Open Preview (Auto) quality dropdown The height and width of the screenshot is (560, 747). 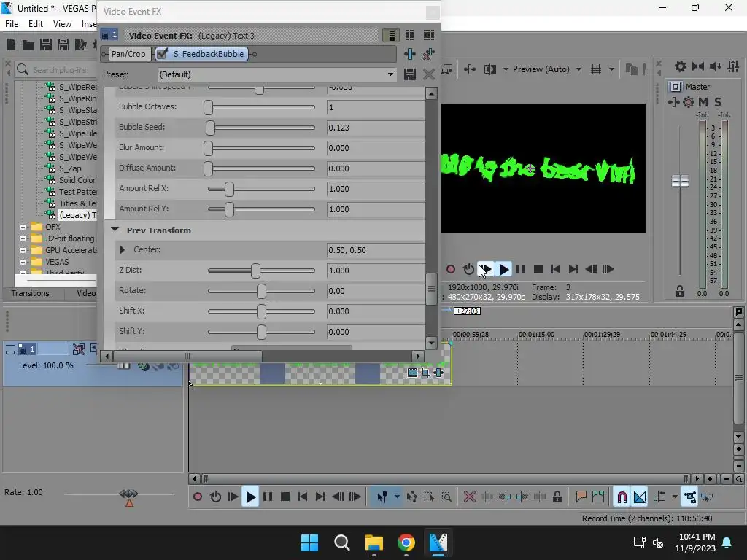(x=546, y=69)
